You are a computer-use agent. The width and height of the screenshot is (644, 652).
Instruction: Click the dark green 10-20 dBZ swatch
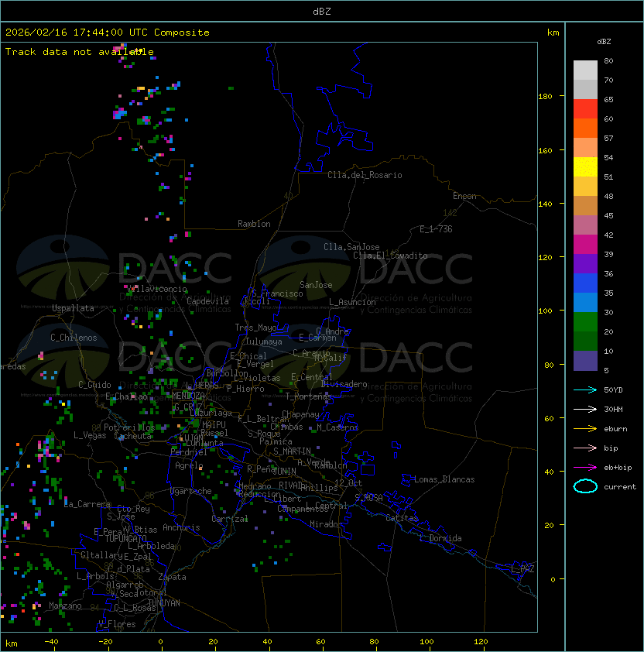pos(585,341)
